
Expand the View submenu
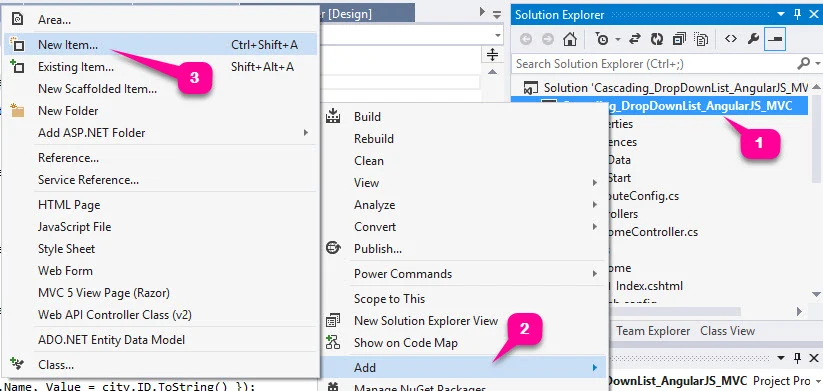pyautogui.click(x=465, y=183)
